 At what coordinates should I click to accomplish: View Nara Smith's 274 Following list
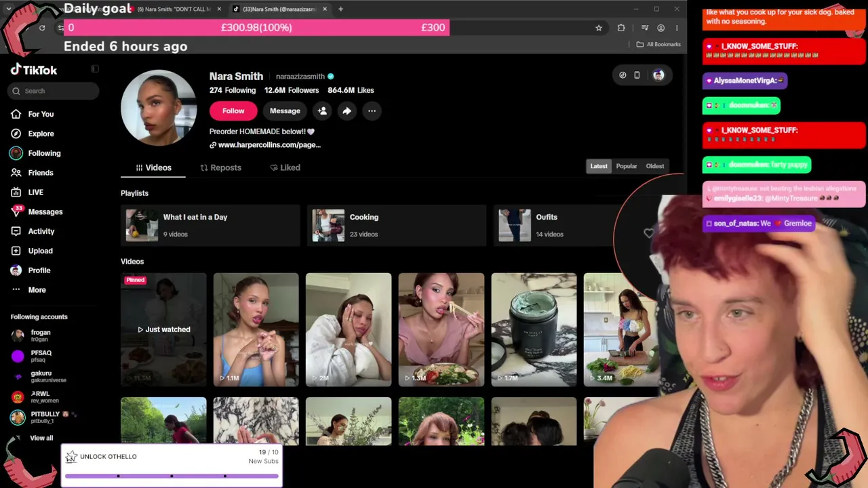click(x=233, y=90)
